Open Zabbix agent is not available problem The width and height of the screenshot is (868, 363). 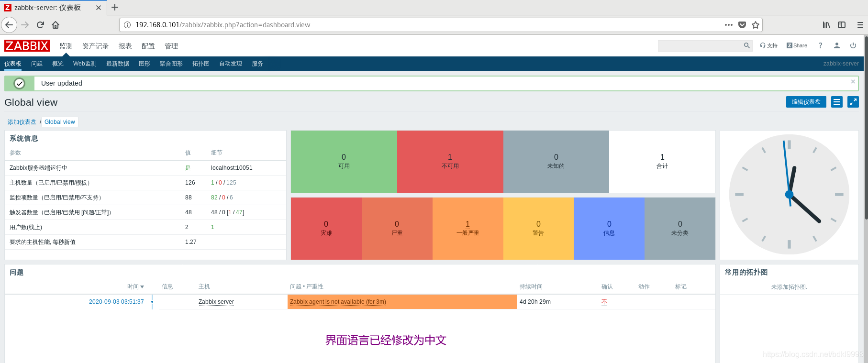coord(338,302)
